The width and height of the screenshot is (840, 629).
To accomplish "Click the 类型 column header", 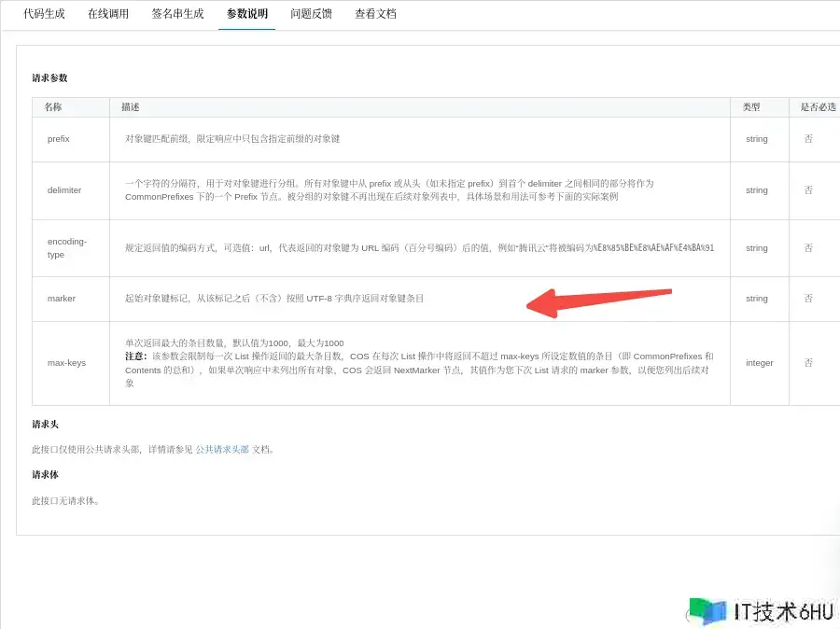I will pyautogui.click(x=751, y=107).
